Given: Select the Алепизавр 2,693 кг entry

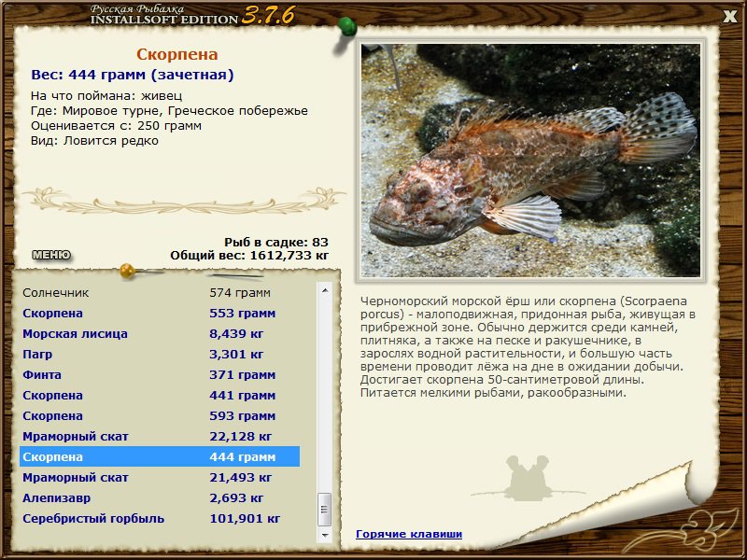Looking at the screenshot, I should (160, 498).
